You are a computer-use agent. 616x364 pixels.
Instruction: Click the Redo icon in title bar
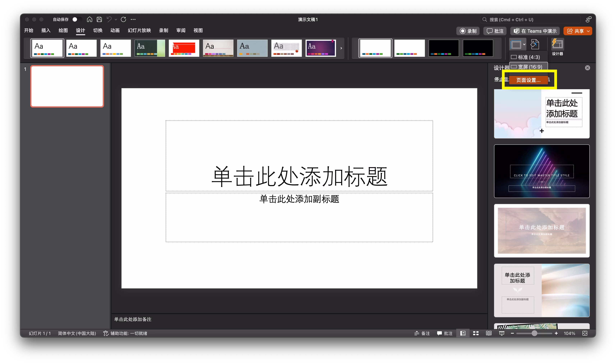(123, 19)
